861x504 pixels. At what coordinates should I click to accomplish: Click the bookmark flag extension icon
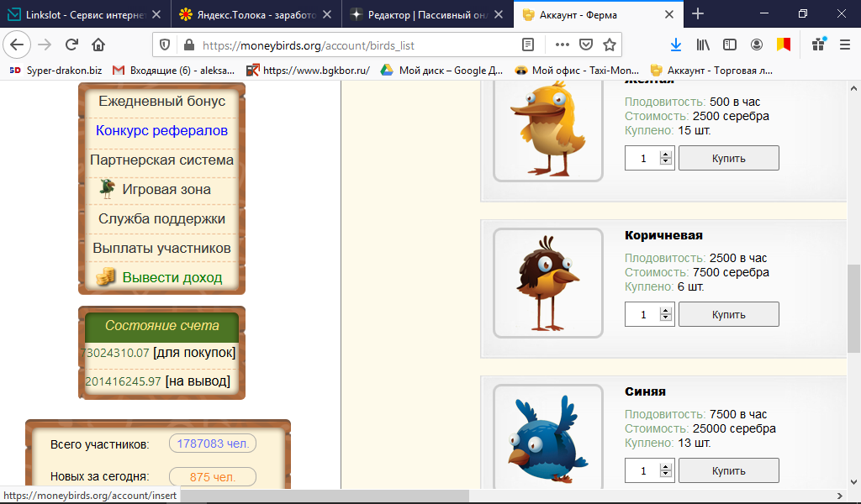(784, 45)
